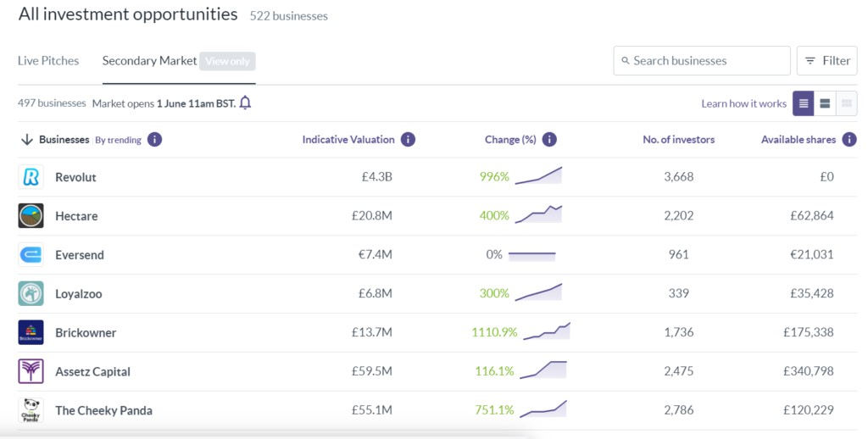The image size is (868, 439).
Task: Open the Brickowner business page
Action: (86, 333)
